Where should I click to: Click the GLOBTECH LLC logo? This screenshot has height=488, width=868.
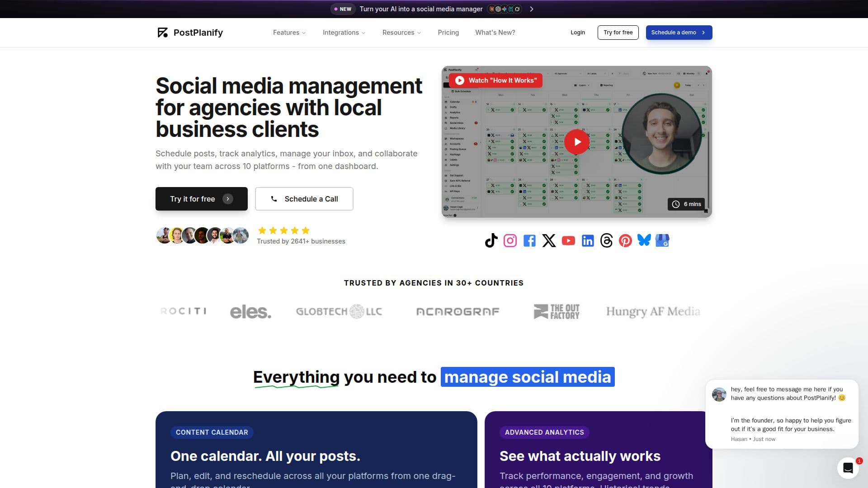coord(339,311)
